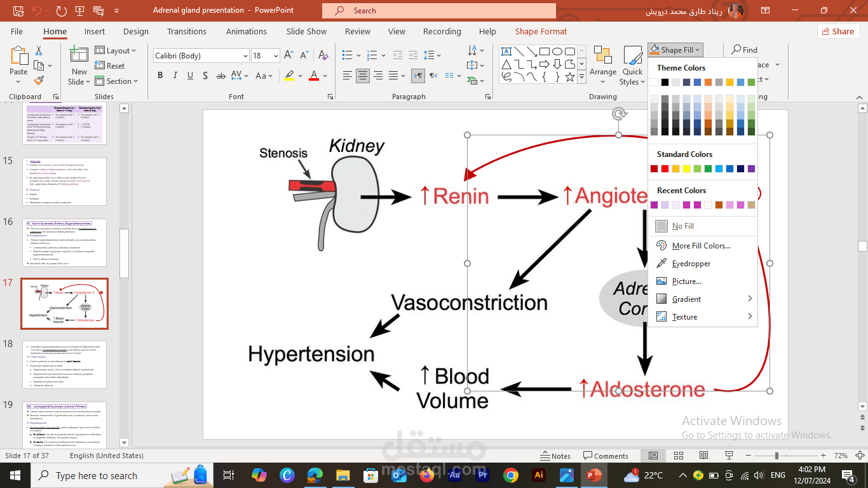Click the Undo arrow in the title bar
This screenshot has height=488, width=868.
36,11
